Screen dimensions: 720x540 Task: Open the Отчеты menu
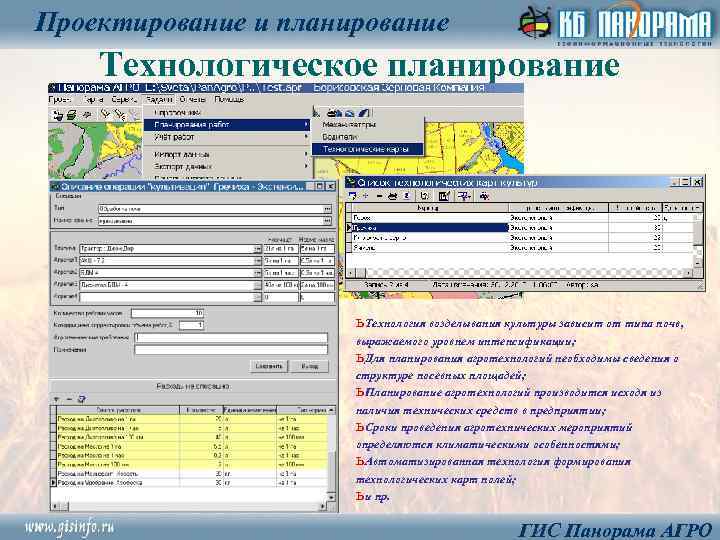click(193, 99)
